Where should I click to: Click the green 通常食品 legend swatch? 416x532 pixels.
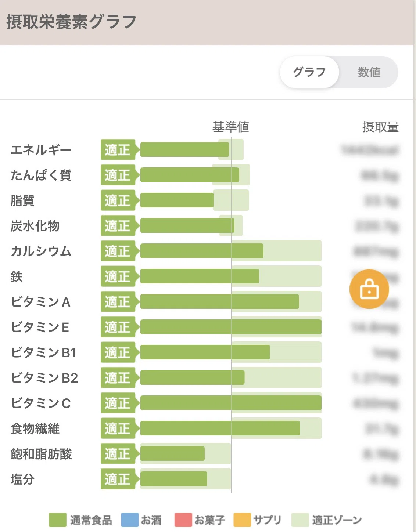click(58, 520)
